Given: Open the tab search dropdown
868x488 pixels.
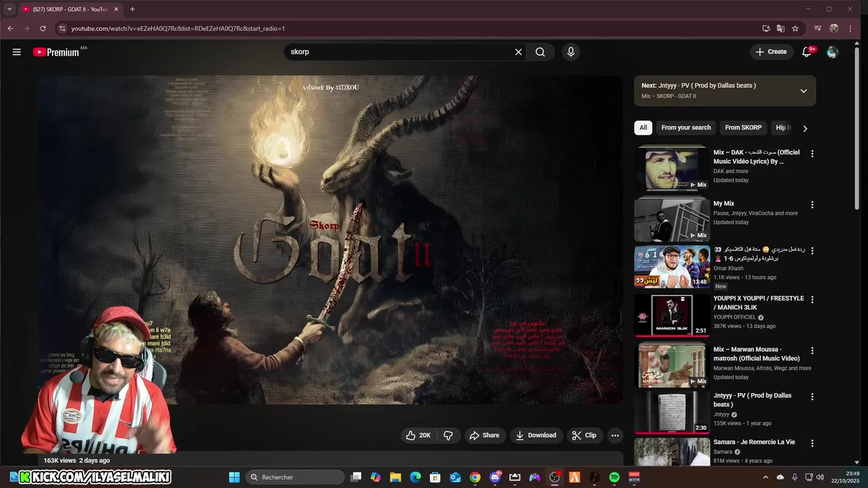Looking at the screenshot, I should (x=9, y=9).
